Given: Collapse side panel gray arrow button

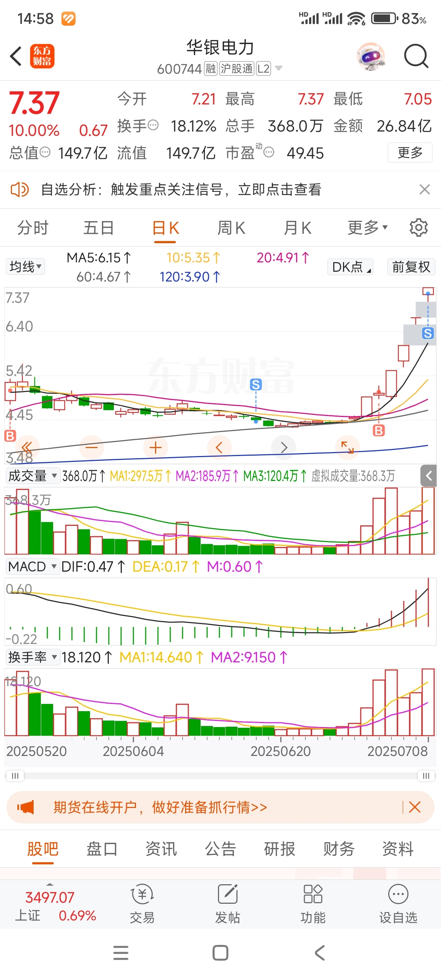Looking at the screenshot, I should (428, 476).
